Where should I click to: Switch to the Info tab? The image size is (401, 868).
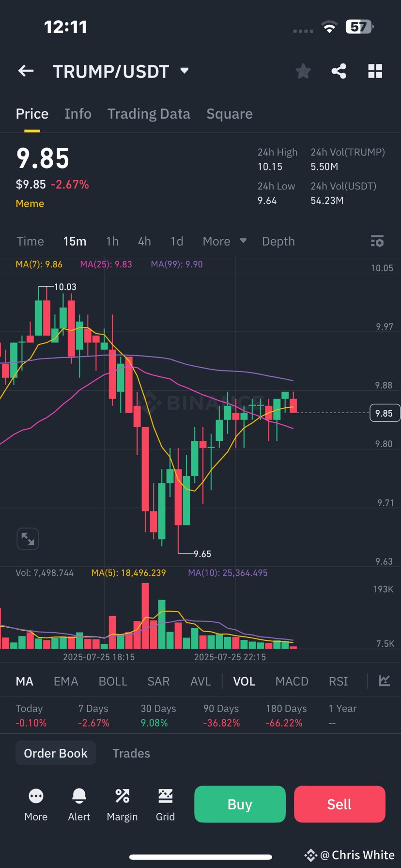78,114
